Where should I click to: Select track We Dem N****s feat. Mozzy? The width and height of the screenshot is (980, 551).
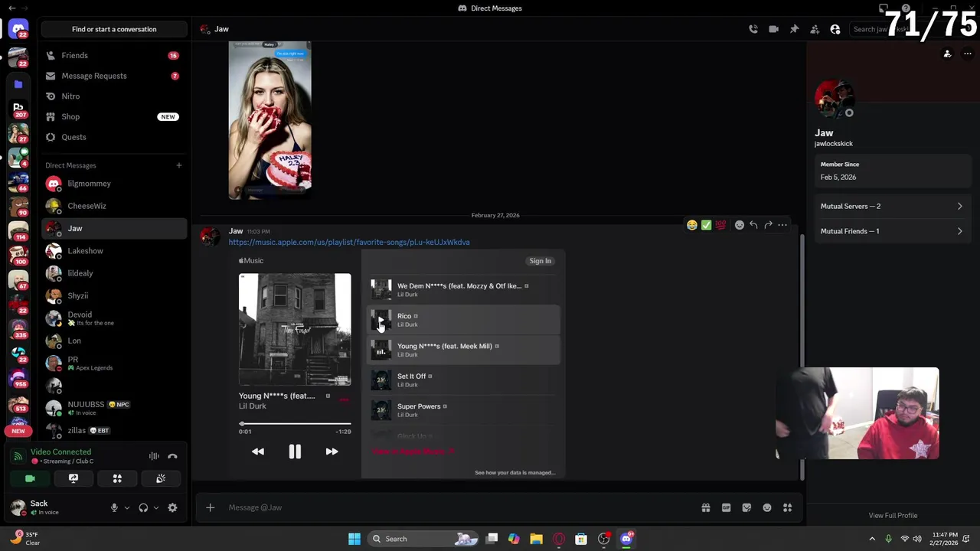[x=462, y=290]
